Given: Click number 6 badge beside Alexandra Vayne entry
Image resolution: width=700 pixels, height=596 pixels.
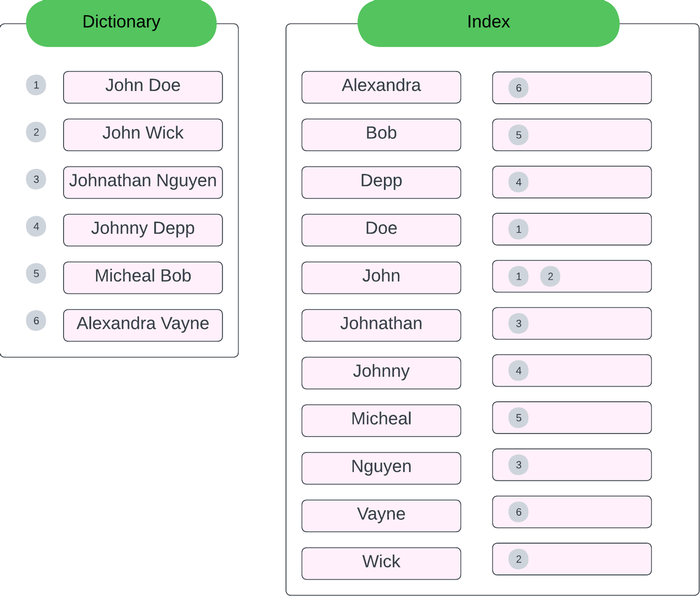Looking at the screenshot, I should pos(36,321).
